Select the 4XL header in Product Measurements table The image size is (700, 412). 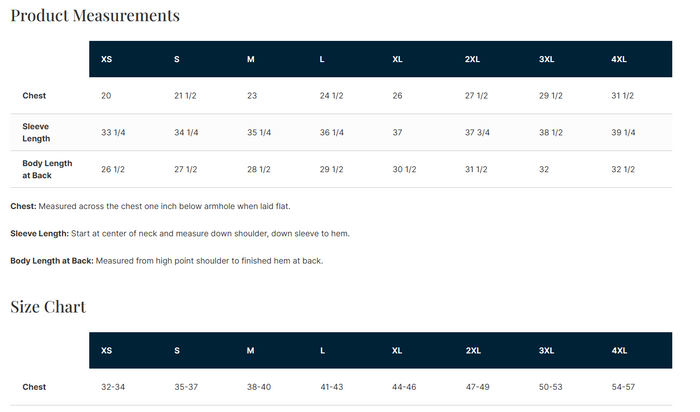[x=619, y=59]
